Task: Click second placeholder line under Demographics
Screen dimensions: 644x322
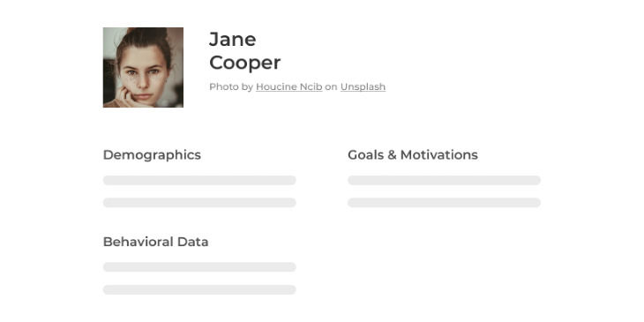Action: pos(199,203)
